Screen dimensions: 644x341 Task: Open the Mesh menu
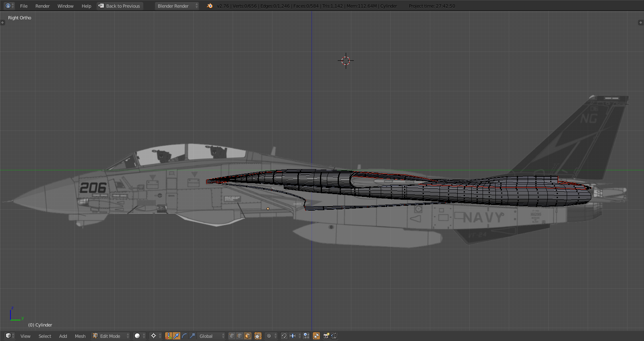click(80, 336)
